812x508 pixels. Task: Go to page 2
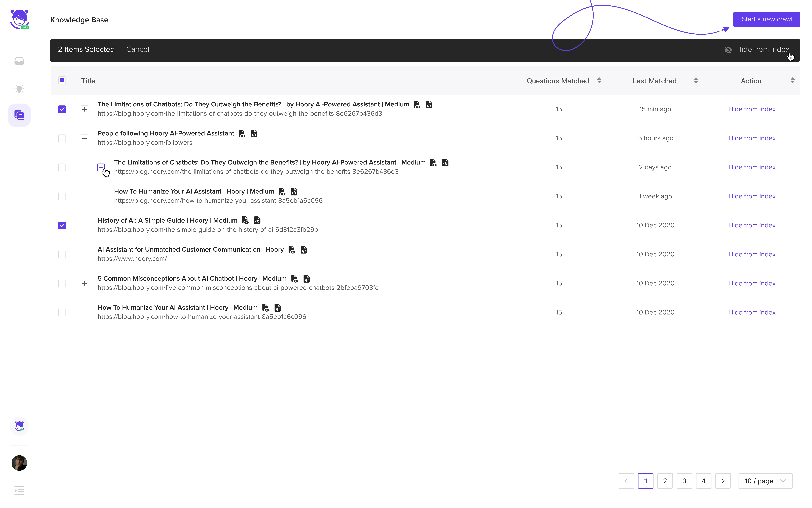(665, 481)
